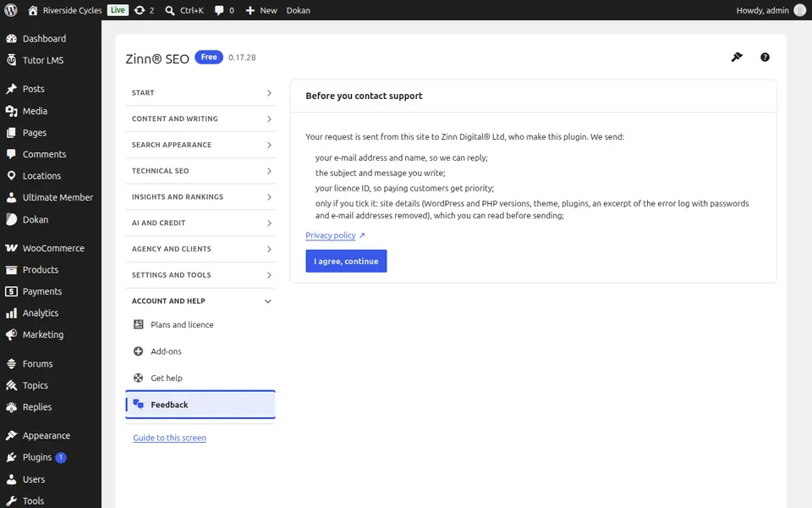Screen dimensions: 812x508
Task: Click the Ultimate Member sidebar icon
Action: click(x=11, y=197)
